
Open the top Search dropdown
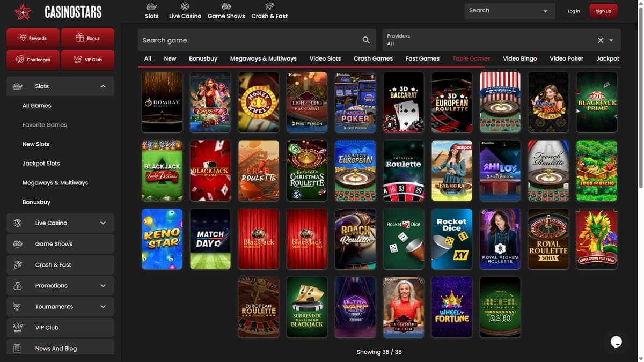click(x=510, y=11)
